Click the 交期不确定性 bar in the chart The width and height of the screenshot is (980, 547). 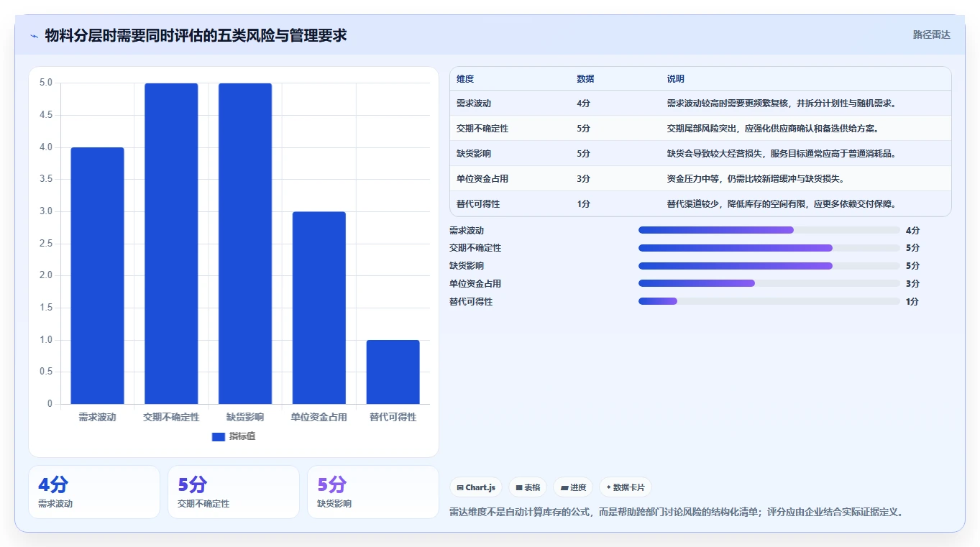[x=171, y=244]
